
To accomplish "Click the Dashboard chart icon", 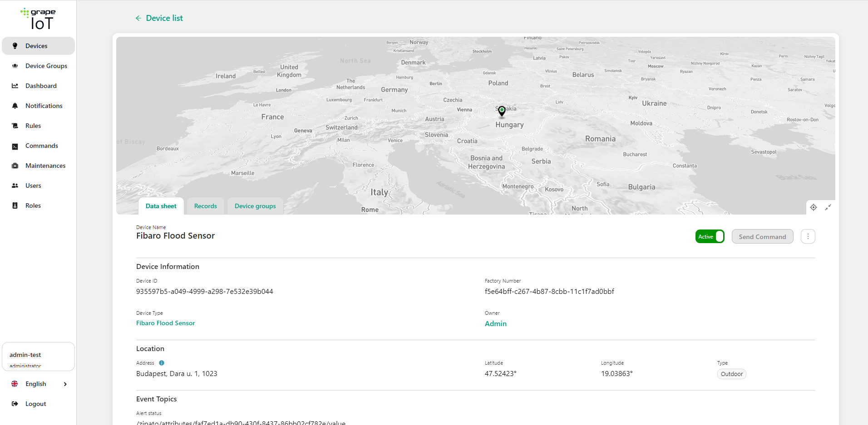I will pos(15,86).
